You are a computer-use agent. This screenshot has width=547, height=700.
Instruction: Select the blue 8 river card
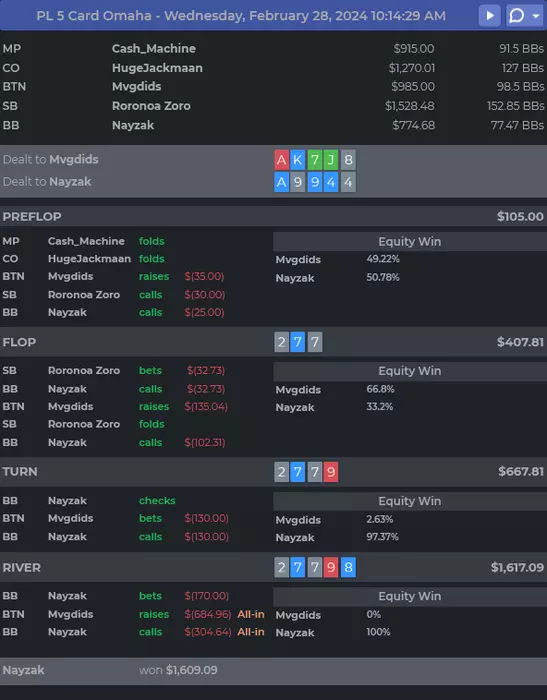[348, 567]
